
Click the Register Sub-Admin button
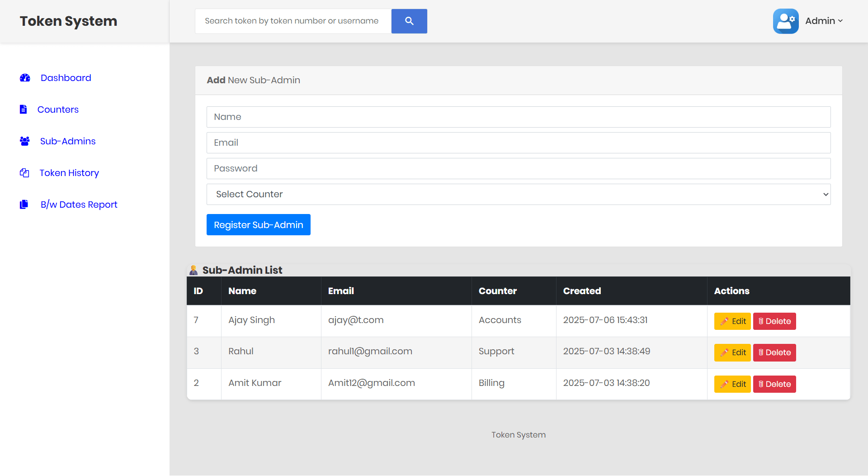(258, 224)
